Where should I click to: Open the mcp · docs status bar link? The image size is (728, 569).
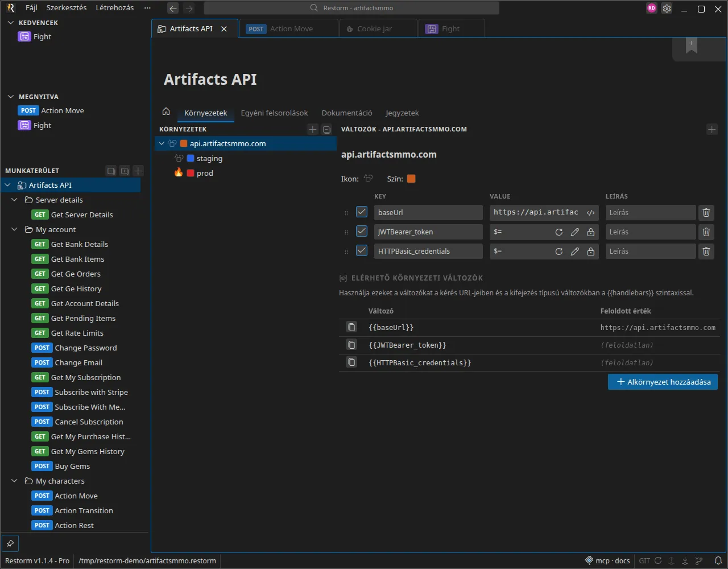[607, 560]
